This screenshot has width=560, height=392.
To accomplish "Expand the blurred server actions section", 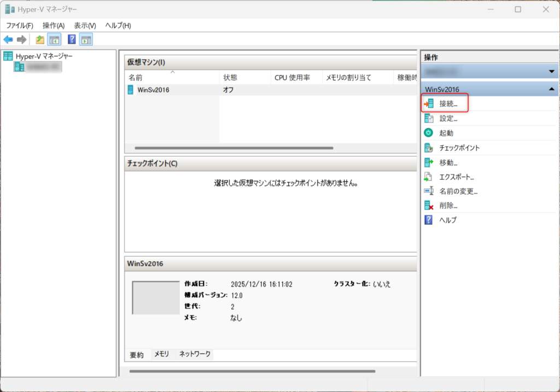I will click(x=551, y=72).
